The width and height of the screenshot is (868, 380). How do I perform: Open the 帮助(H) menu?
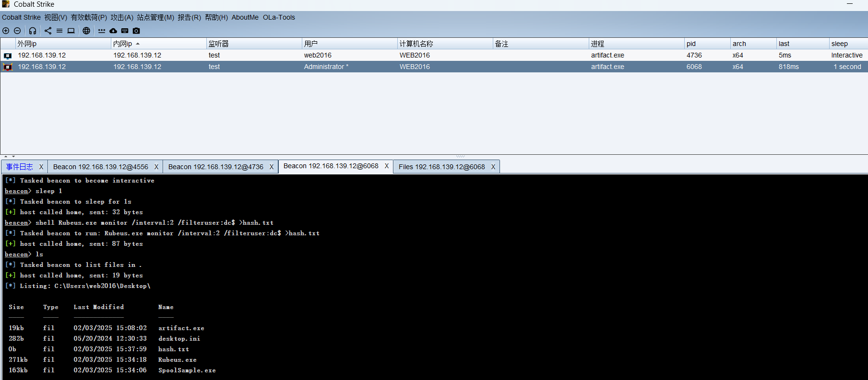point(216,17)
